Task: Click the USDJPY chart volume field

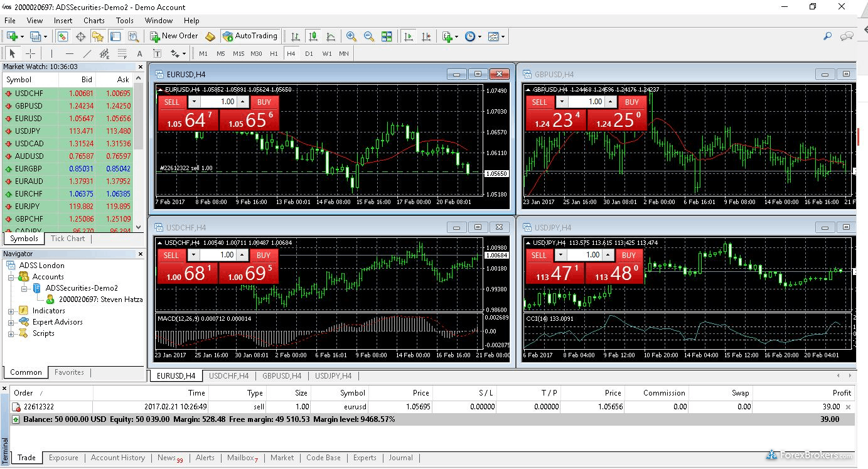Action: point(584,255)
